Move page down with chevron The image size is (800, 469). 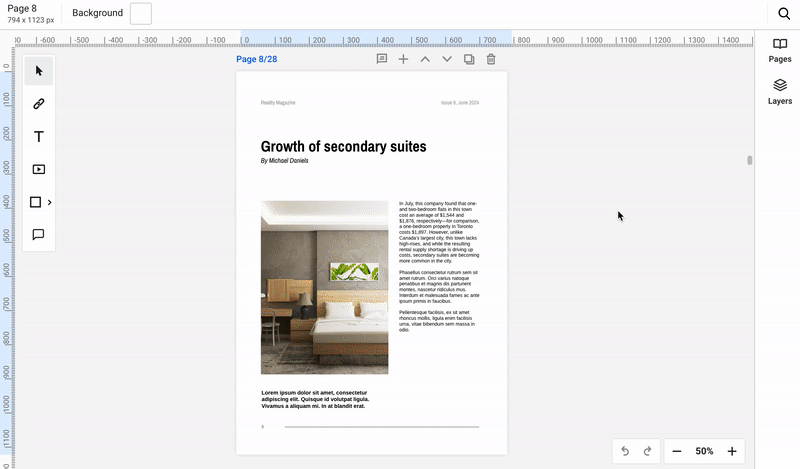coord(447,59)
